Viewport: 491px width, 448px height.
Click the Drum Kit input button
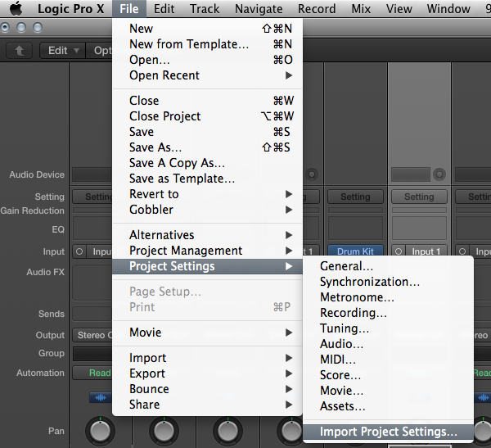pos(355,251)
